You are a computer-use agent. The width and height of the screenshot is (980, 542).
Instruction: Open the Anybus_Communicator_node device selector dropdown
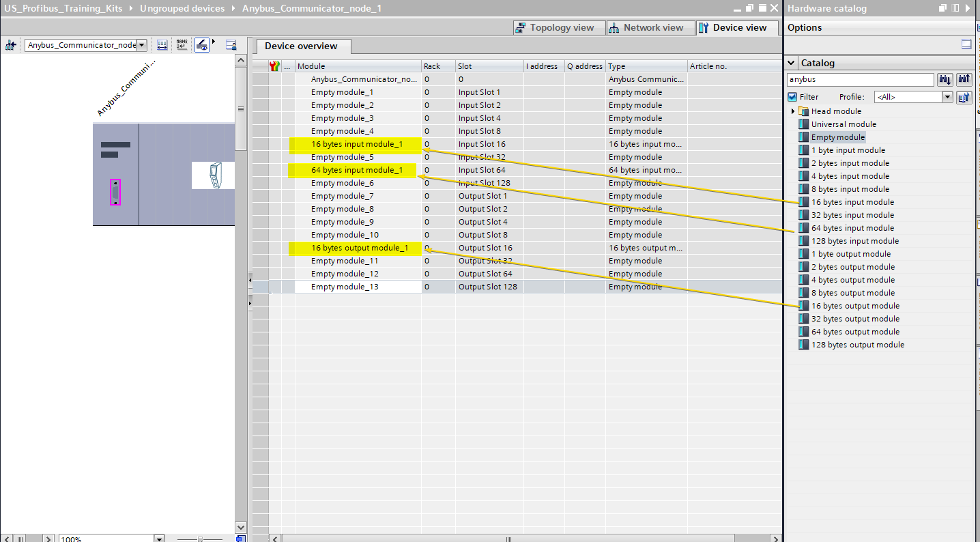141,45
